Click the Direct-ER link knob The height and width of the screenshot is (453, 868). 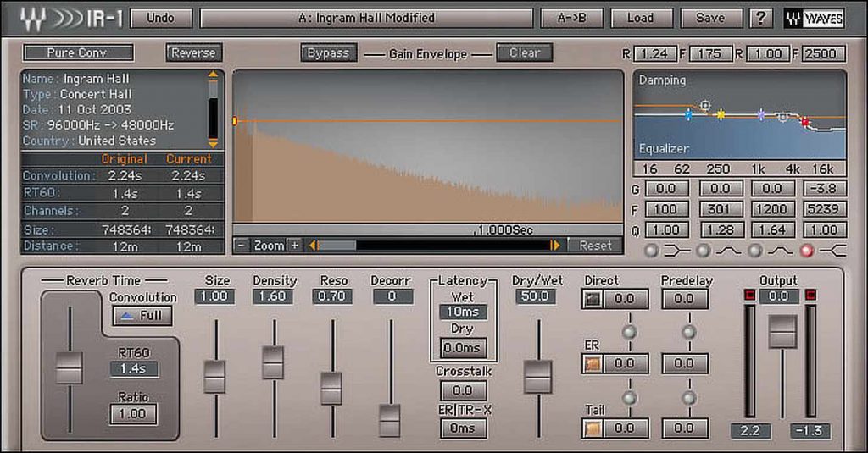pyautogui.click(x=630, y=332)
